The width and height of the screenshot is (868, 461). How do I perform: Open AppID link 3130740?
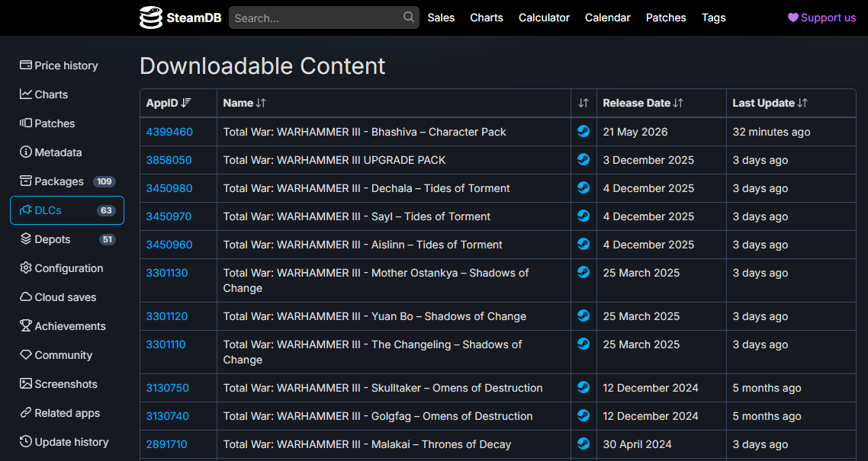coord(167,416)
